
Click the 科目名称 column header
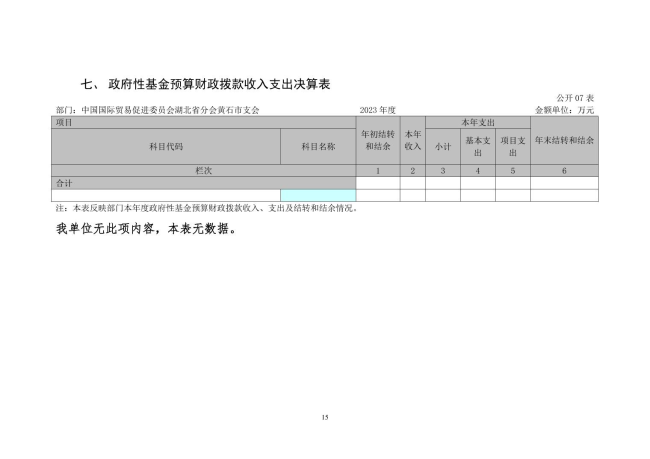click(318, 146)
